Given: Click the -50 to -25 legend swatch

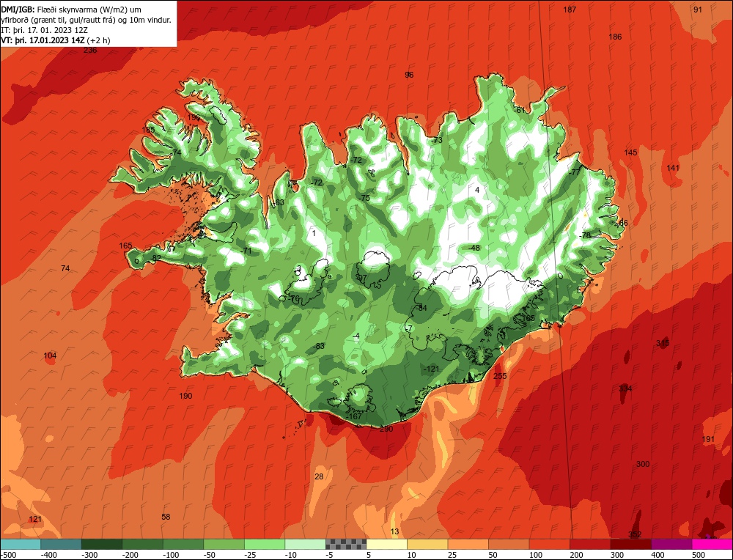Looking at the screenshot, I should [x=224, y=544].
